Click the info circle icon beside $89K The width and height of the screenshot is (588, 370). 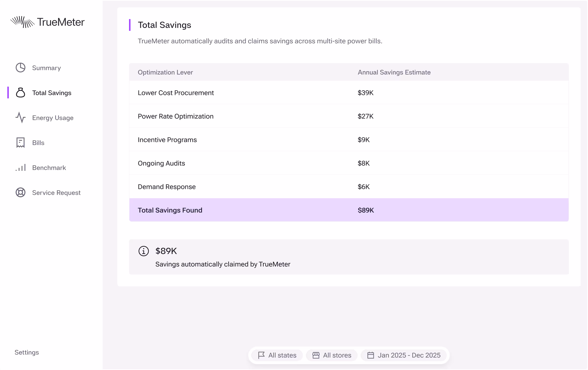[143, 251]
